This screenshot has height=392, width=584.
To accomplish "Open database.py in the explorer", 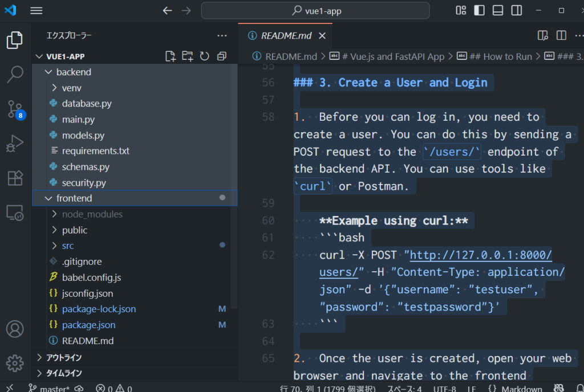I will tap(135, 104).
